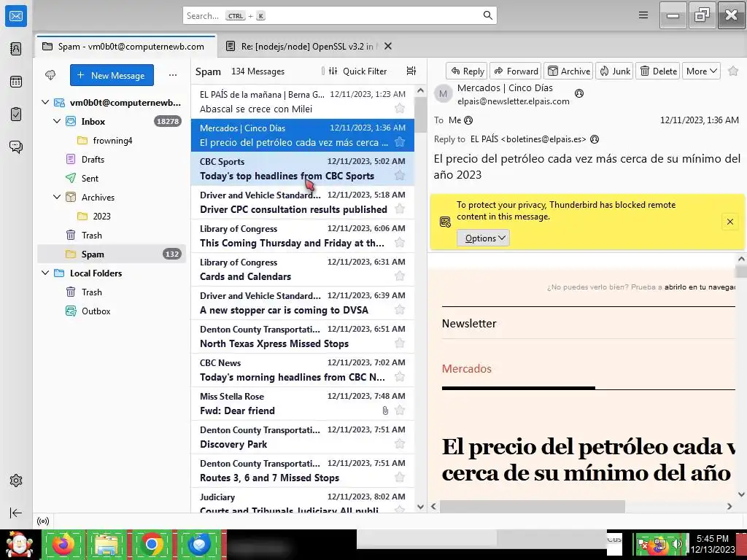This screenshot has height=560, width=747.
Task: Open File Explorer from the taskbar
Action: [x=107, y=544]
